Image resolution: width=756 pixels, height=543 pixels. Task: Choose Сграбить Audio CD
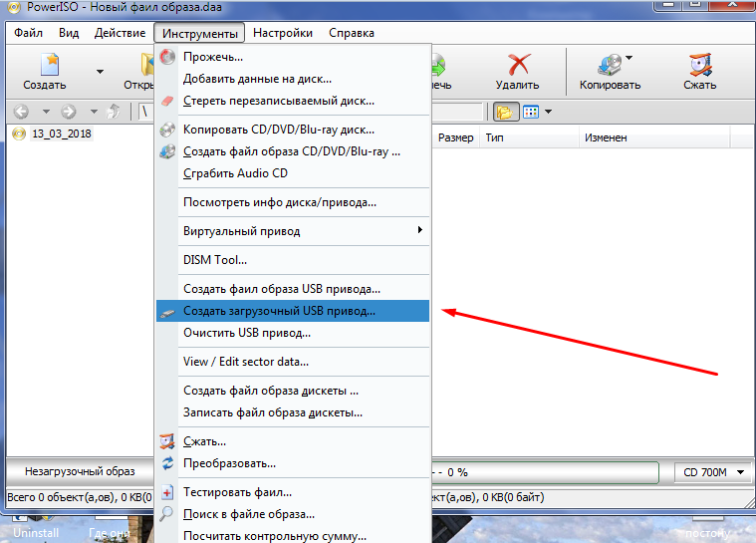point(293,173)
